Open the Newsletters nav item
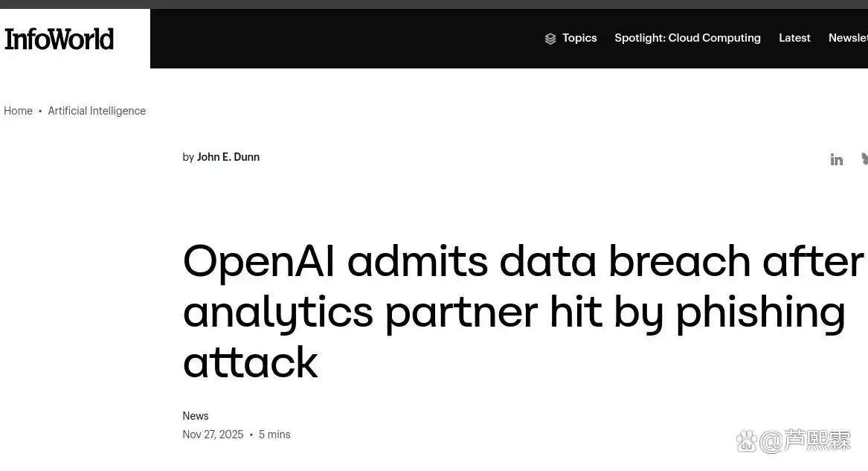The height and width of the screenshot is (471, 868). pos(848,38)
